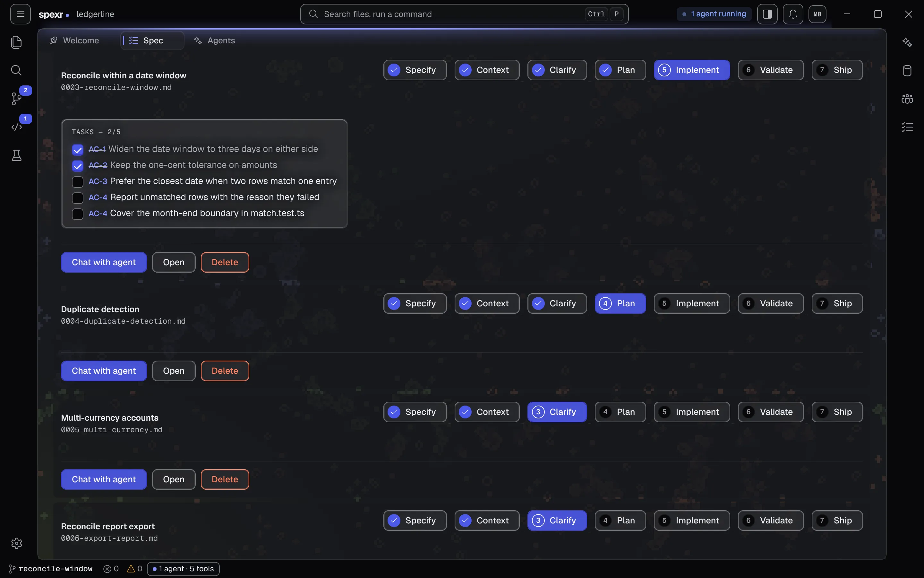
Task: Select Ship step for Reconcile within a date window
Action: tap(837, 70)
